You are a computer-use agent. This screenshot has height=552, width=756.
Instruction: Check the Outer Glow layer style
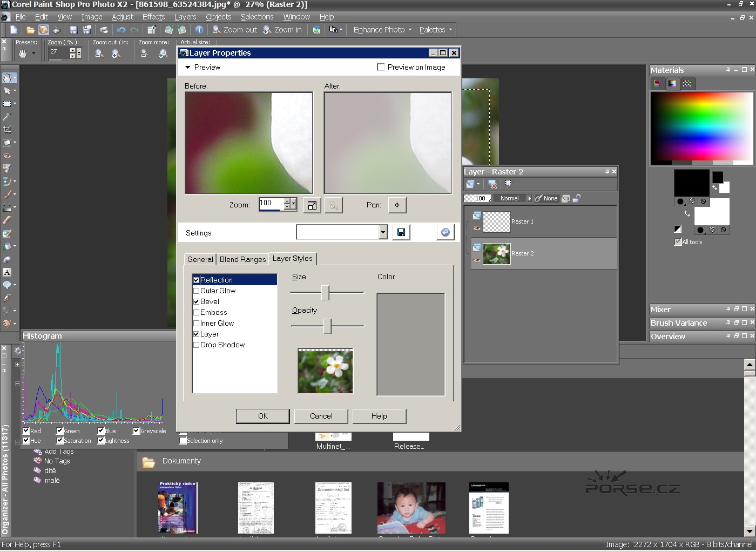click(x=197, y=291)
